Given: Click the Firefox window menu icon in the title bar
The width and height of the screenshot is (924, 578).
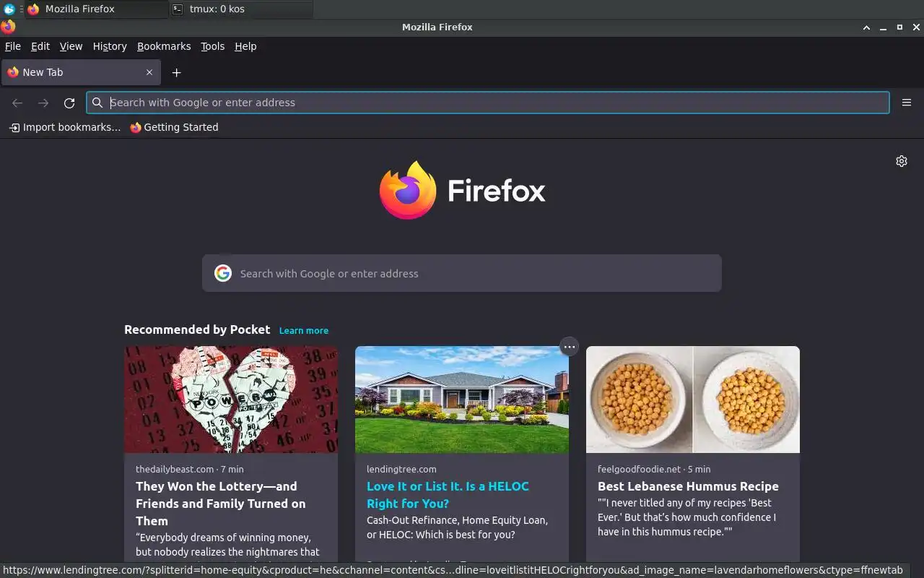Looking at the screenshot, I should [x=8, y=27].
